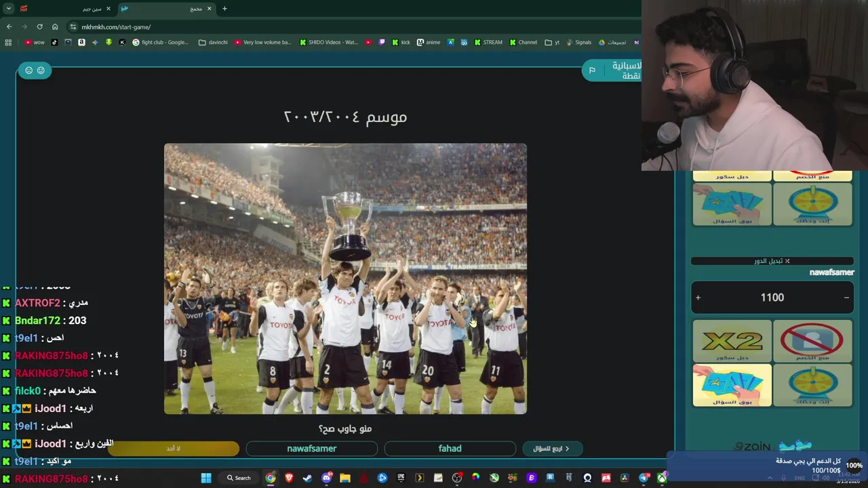This screenshot has width=868, height=488.
Task: Use upper team's luck wheel card
Action: click(x=812, y=204)
